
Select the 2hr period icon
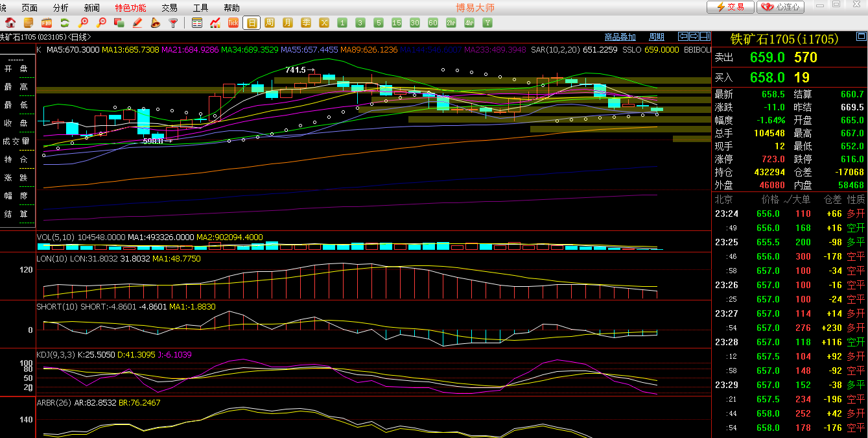click(x=451, y=23)
